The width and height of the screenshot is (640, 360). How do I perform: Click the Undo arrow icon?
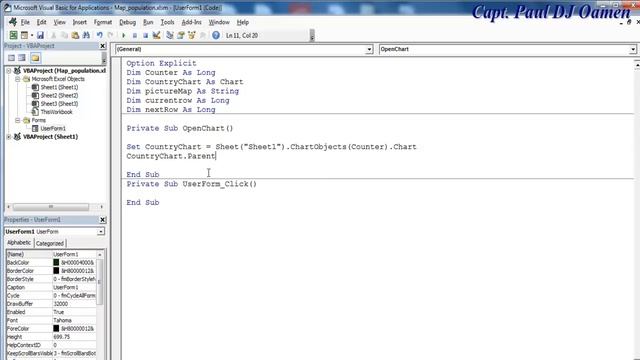(99, 36)
